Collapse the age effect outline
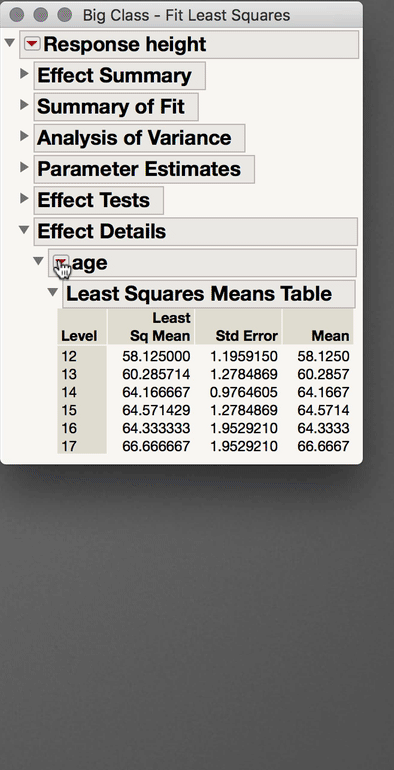 tap(38, 261)
